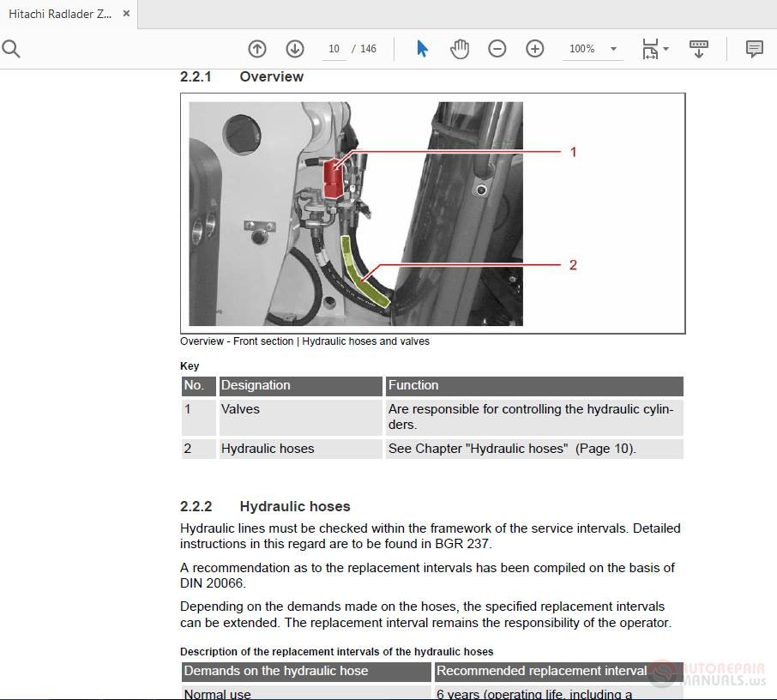The width and height of the screenshot is (777, 700).
Task: Follow the See Chapter Hydraulic hoses Page 10 reference
Action: 512,449
